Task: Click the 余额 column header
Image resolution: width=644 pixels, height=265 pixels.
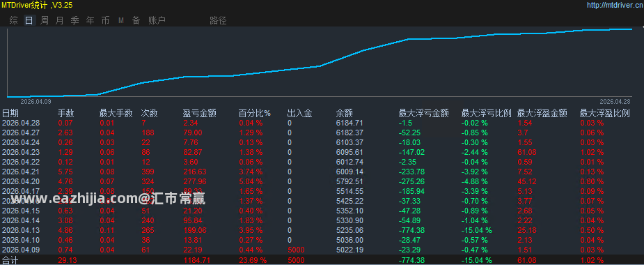Action: [x=345, y=113]
